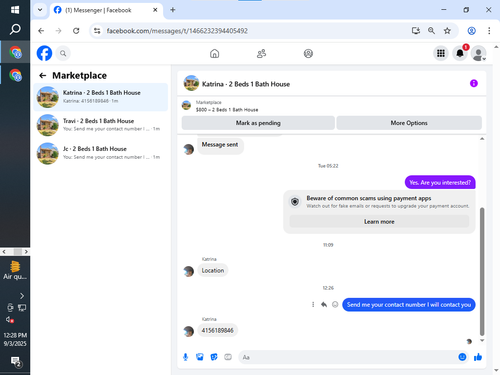Open Chrome profile icon
Image resolution: width=500 pixels, height=375 pixels.
(x=471, y=31)
